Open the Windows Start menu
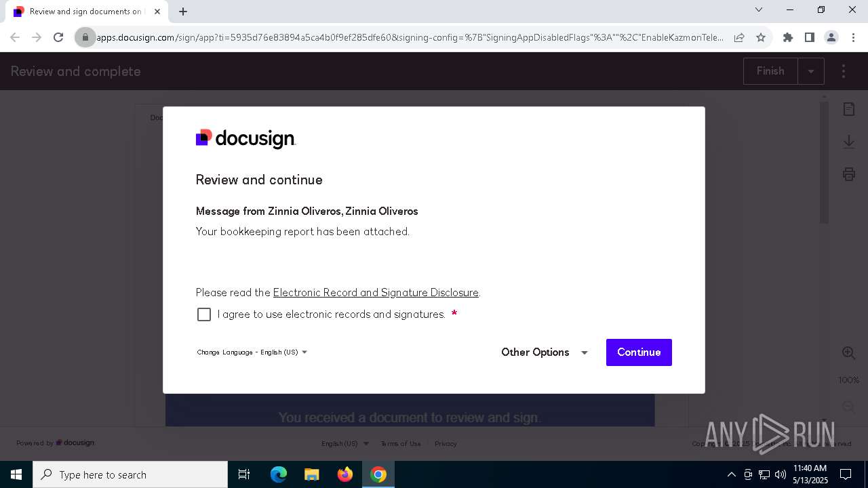Viewport: 868px width, 488px height. (x=16, y=474)
